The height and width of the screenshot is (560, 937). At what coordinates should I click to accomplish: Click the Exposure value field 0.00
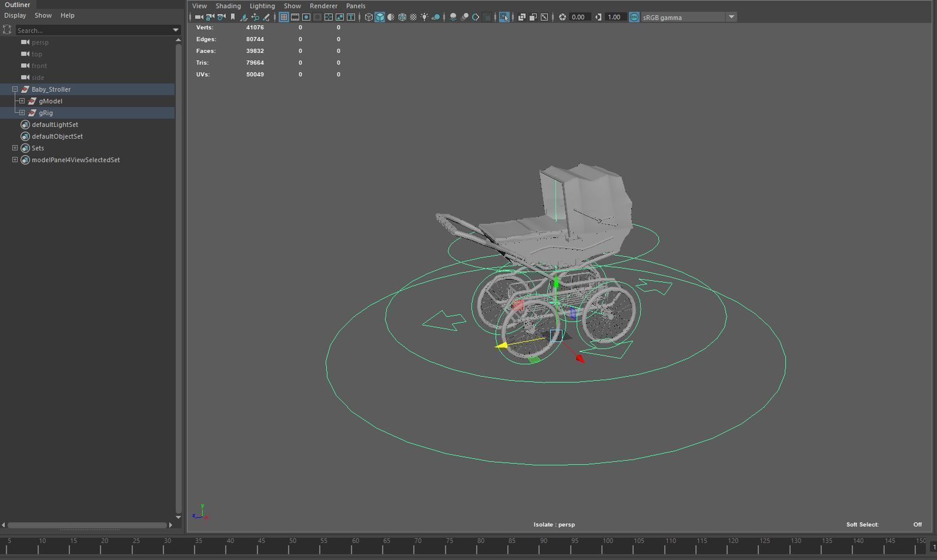(x=579, y=17)
